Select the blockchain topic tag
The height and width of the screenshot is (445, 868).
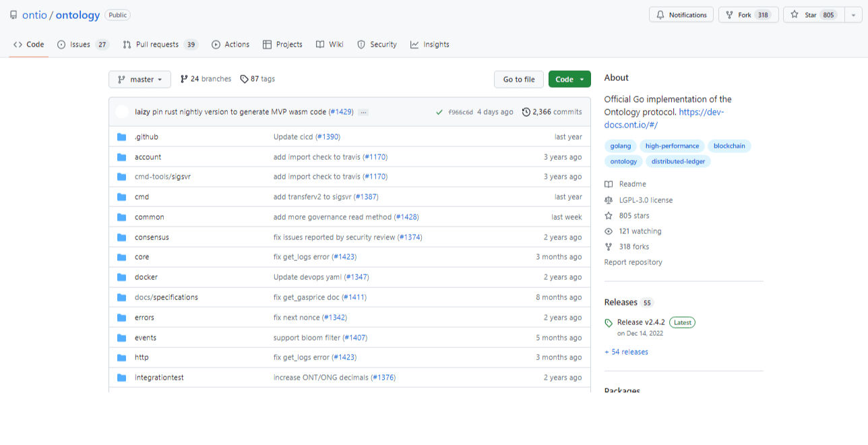(x=730, y=146)
